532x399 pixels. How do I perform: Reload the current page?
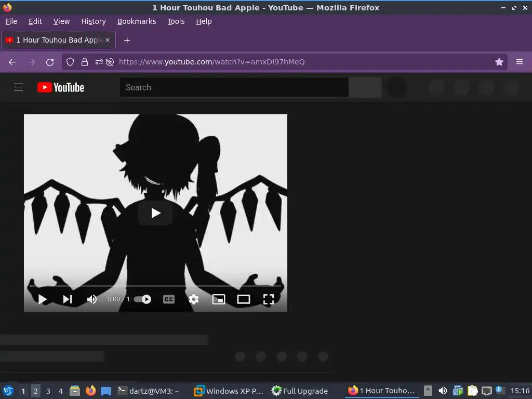coord(50,62)
